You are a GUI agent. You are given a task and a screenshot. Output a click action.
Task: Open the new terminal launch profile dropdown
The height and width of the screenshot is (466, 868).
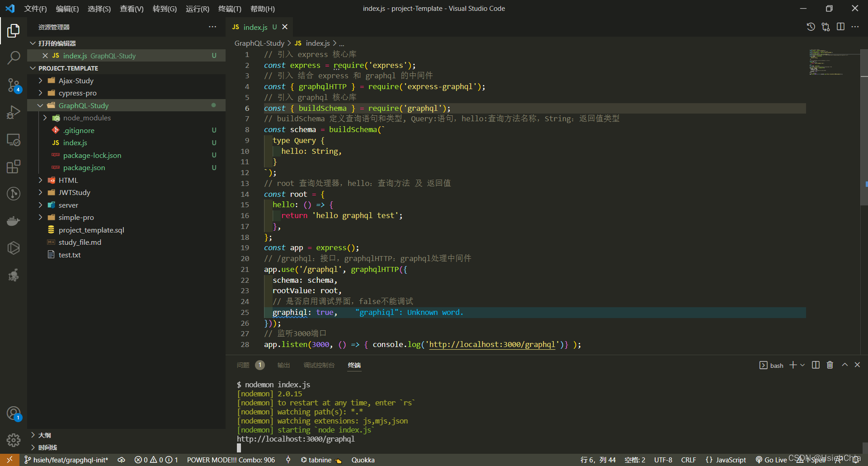pyautogui.click(x=802, y=365)
